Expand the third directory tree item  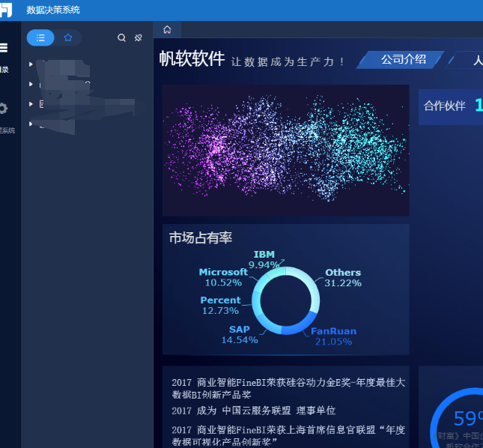click(31, 104)
